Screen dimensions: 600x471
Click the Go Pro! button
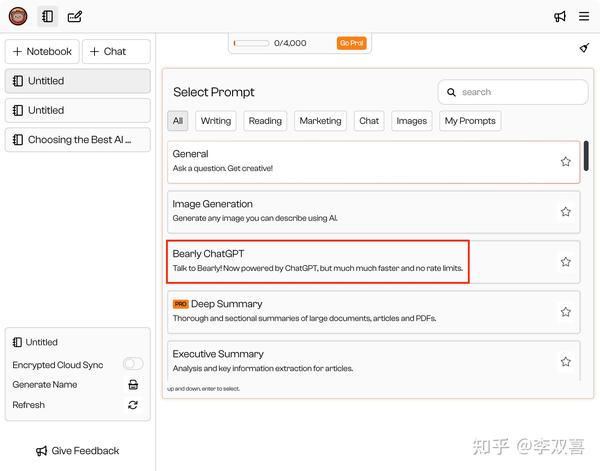tap(351, 43)
